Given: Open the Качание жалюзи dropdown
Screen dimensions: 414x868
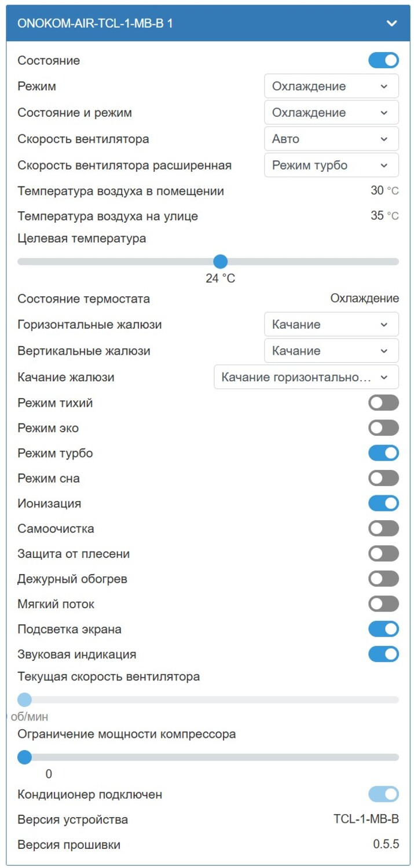Looking at the screenshot, I should click(x=307, y=377).
